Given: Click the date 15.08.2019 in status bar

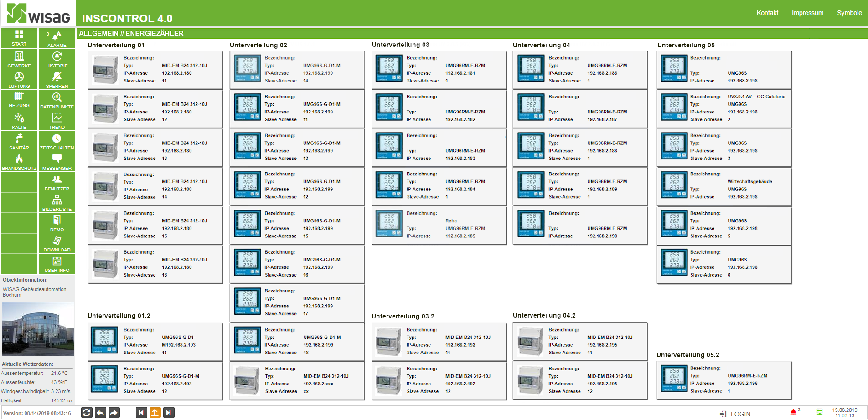Looking at the screenshot, I should coord(845,410).
